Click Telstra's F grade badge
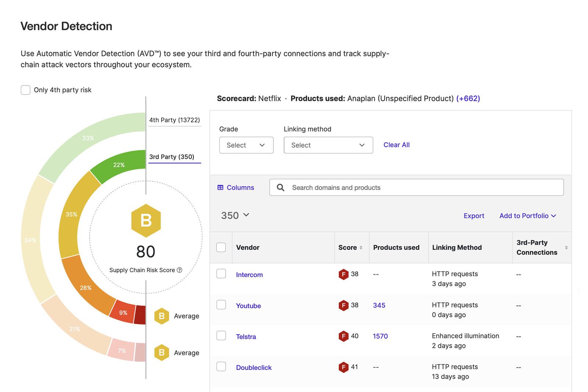588x392 pixels. (343, 336)
